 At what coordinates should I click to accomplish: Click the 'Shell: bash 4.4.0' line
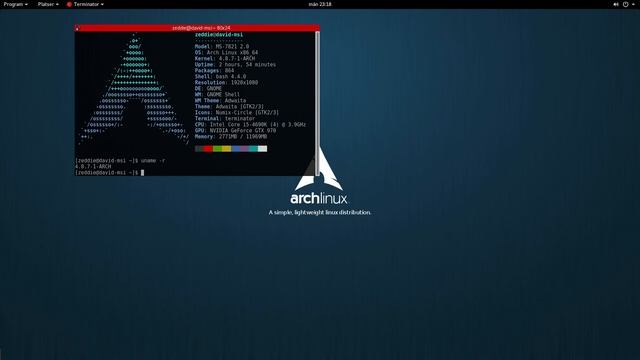[220, 76]
